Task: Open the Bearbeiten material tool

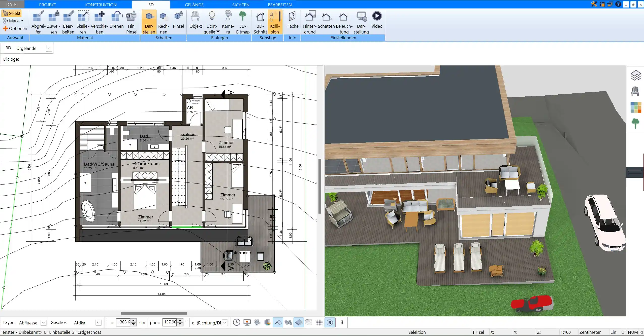Action: 68,22
